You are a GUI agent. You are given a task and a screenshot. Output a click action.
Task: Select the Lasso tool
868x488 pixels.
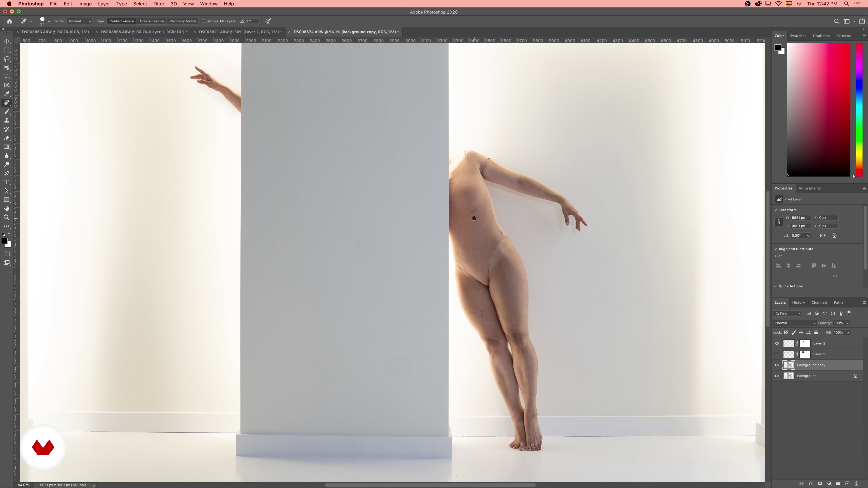coord(7,59)
